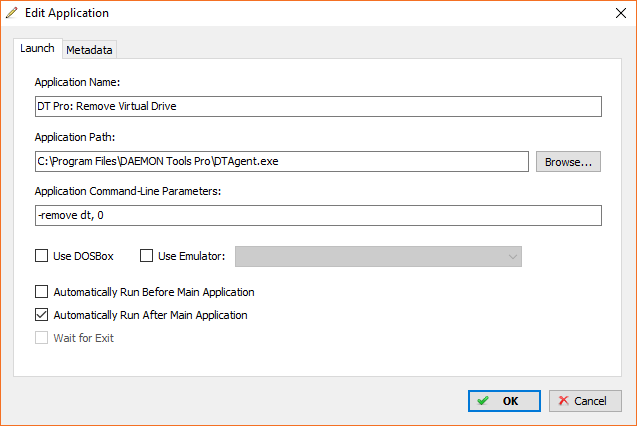Screen dimensions: 637x426
Task: Focus the Application Name text field
Action: point(318,106)
